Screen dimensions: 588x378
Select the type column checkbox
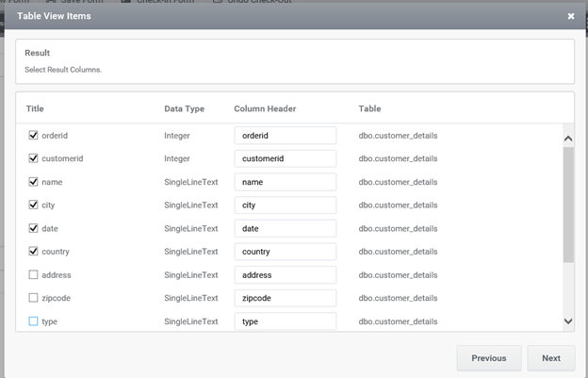33,321
